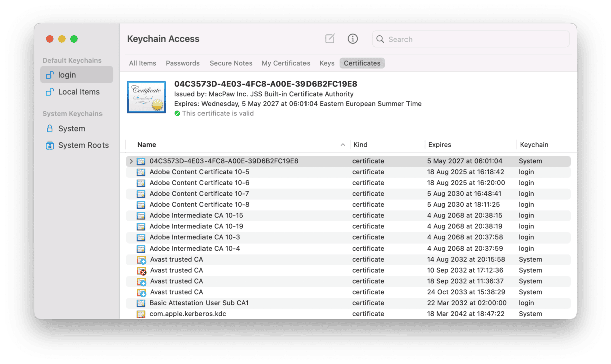Select Adobe Intermediate CA 10-15 name
The height and width of the screenshot is (364, 611).
[x=196, y=215]
